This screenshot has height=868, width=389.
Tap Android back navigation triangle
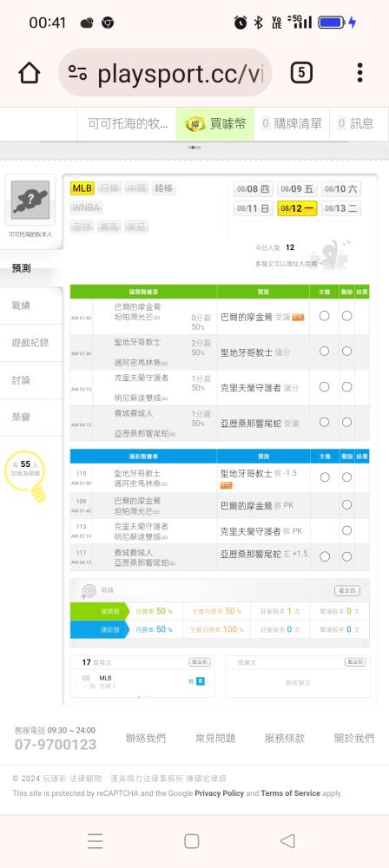pyautogui.click(x=287, y=841)
